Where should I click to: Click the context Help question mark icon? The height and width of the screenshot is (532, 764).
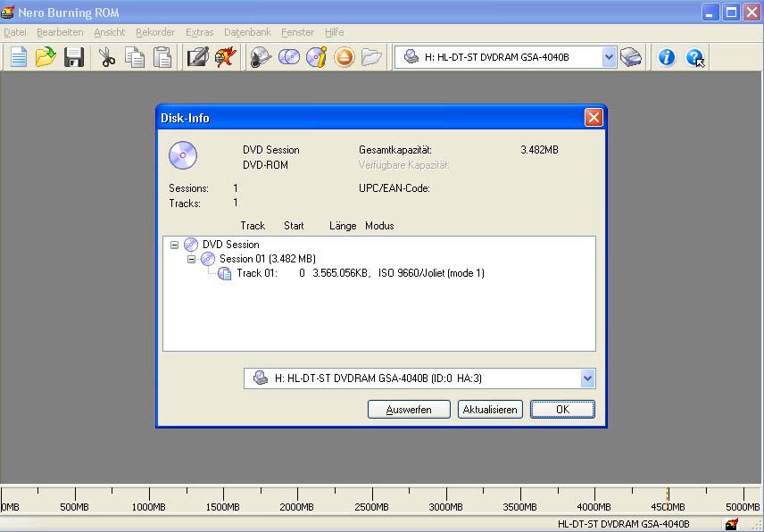tap(694, 57)
